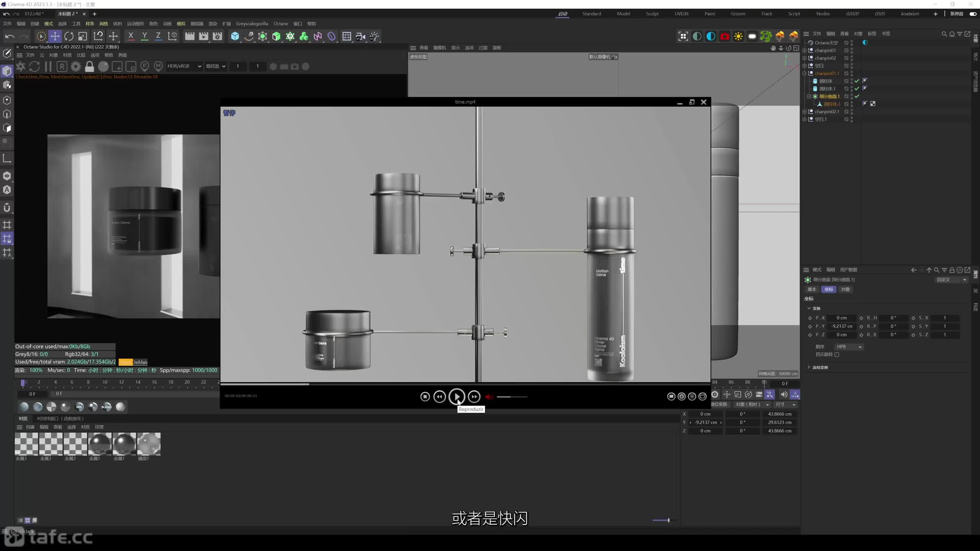This screenshot has height=551, width=980.
Task: Switch to the UVEdit layout tab
Action: coord(681,14)
